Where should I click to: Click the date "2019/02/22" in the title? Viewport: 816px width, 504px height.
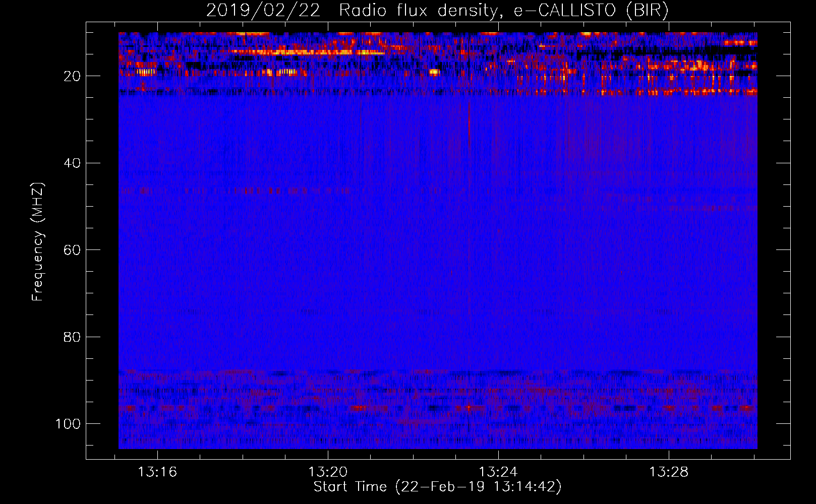click(263, 11)
